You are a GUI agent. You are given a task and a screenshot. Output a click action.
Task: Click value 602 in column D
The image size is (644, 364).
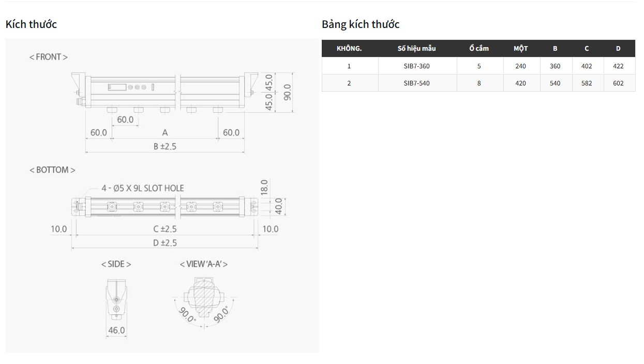pyautogui.click(x=618, y=83)
